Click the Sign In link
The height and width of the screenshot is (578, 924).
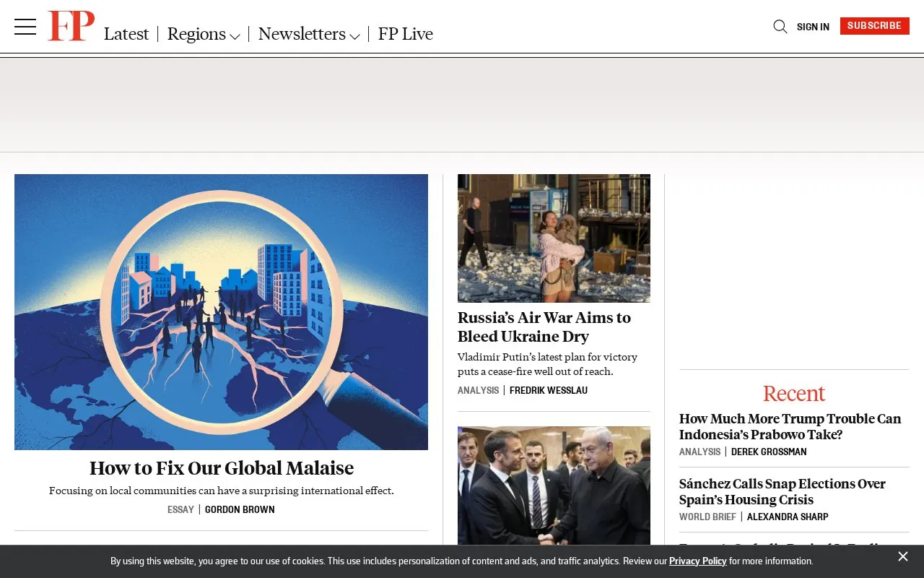point(813,27)
